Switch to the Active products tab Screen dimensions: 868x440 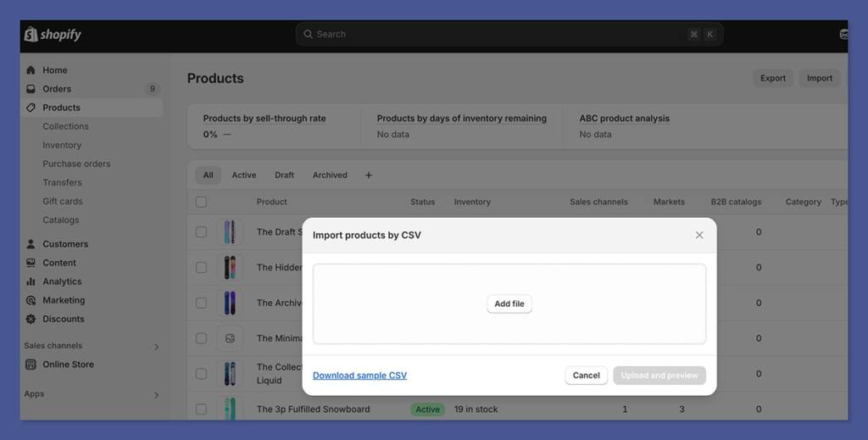[x=244, y=175]
